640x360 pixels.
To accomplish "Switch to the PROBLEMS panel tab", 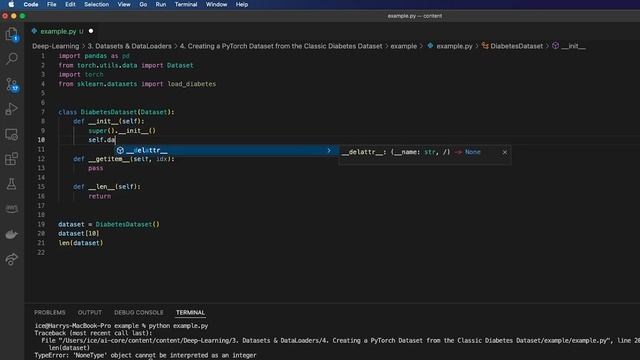I will [49, 312].
